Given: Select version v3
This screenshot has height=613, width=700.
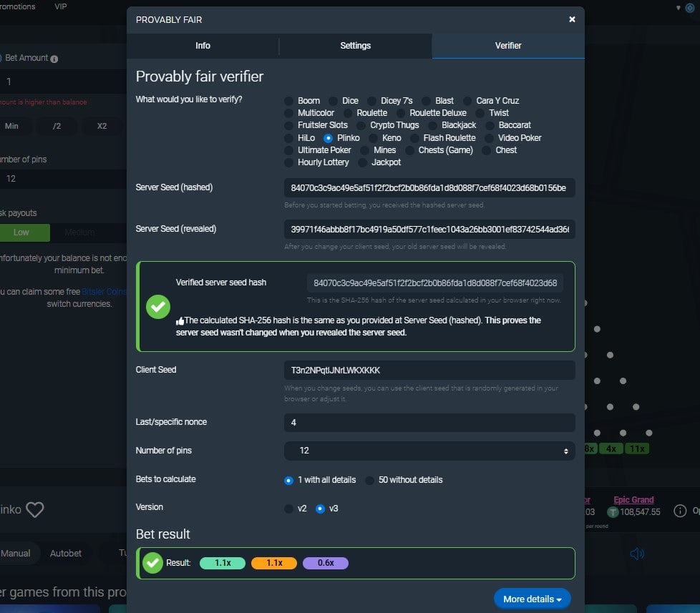Looking at the screenshot, I should tap(320, 509).
